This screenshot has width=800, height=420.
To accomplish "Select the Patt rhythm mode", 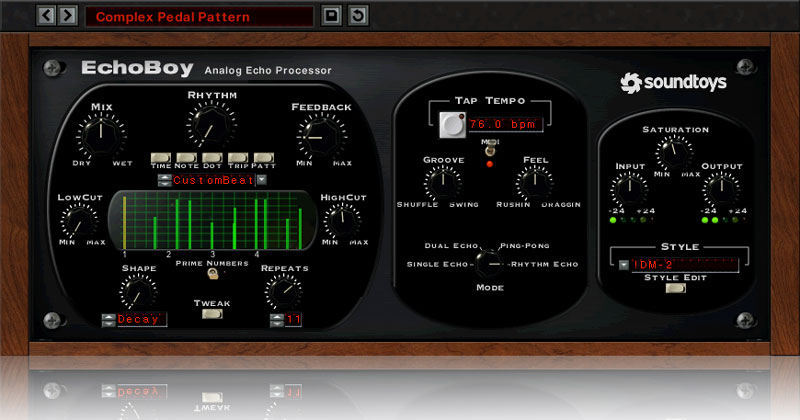I will pyautogui.click(x=263, y=158).
